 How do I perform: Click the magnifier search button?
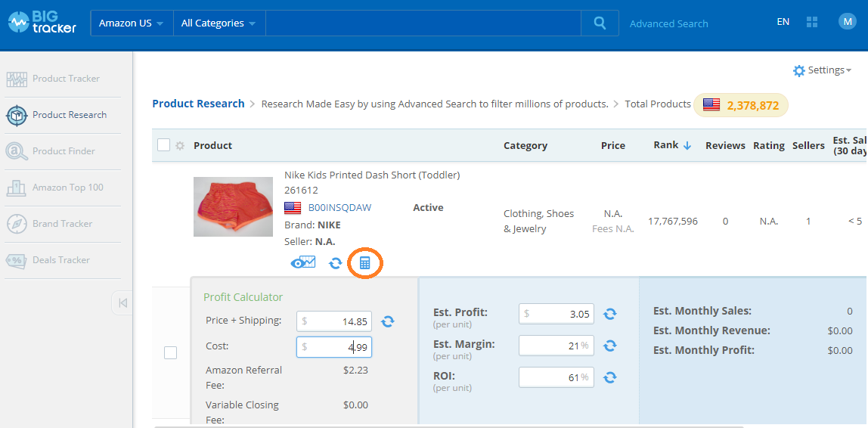point(600,23)
